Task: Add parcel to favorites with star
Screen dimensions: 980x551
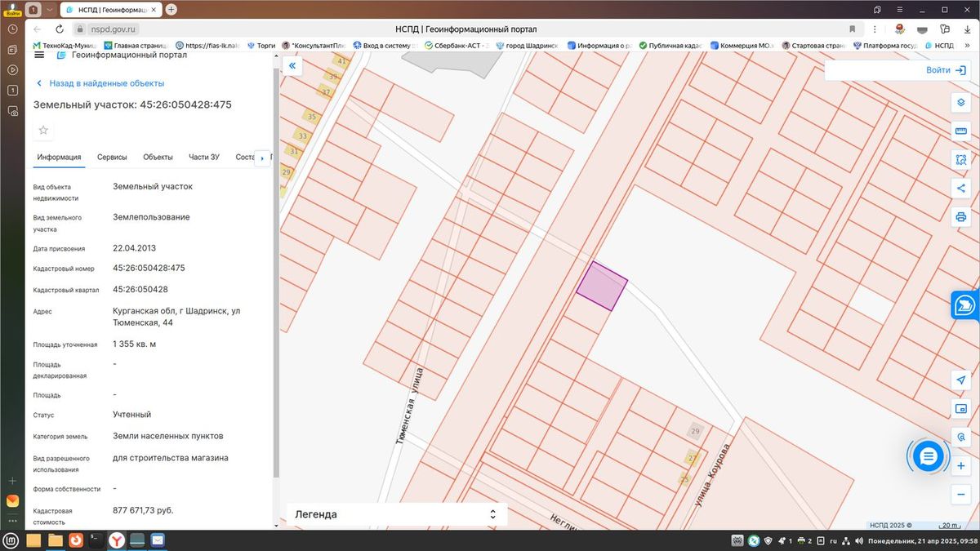Action: click(x=43, y=130)
